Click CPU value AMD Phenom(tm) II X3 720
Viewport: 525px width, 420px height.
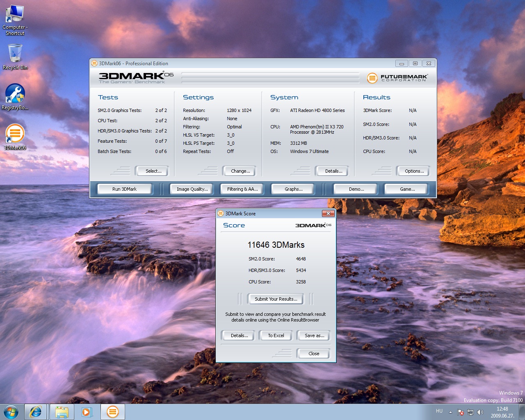click(x=317, y=127)
